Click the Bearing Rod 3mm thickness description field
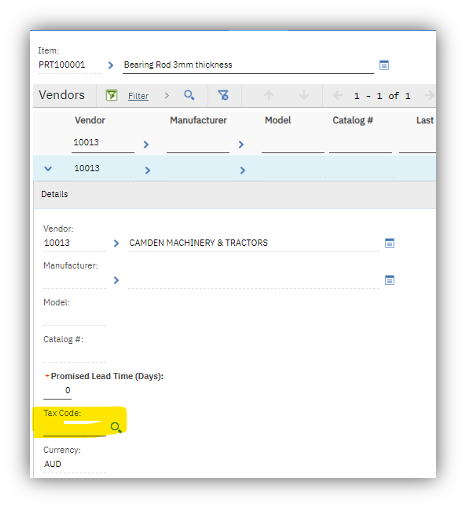 [248, 65]
